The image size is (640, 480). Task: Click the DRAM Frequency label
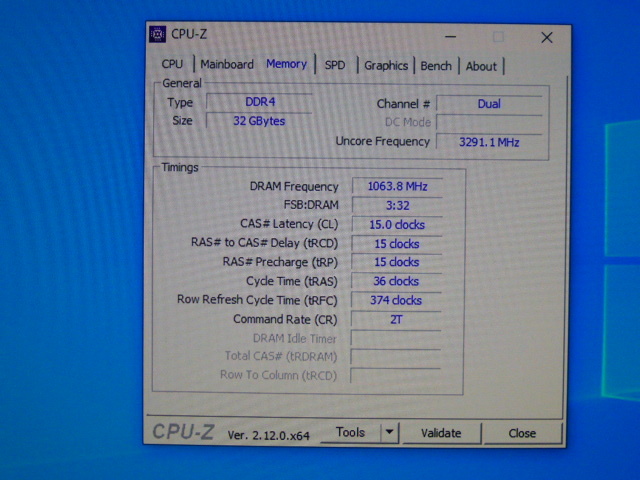click(x=294, y=187)
